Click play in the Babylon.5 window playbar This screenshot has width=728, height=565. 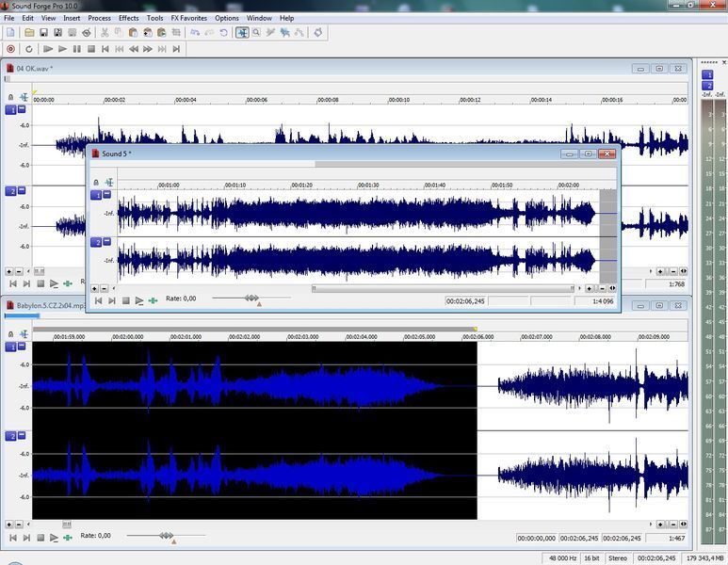click(54, 538)
